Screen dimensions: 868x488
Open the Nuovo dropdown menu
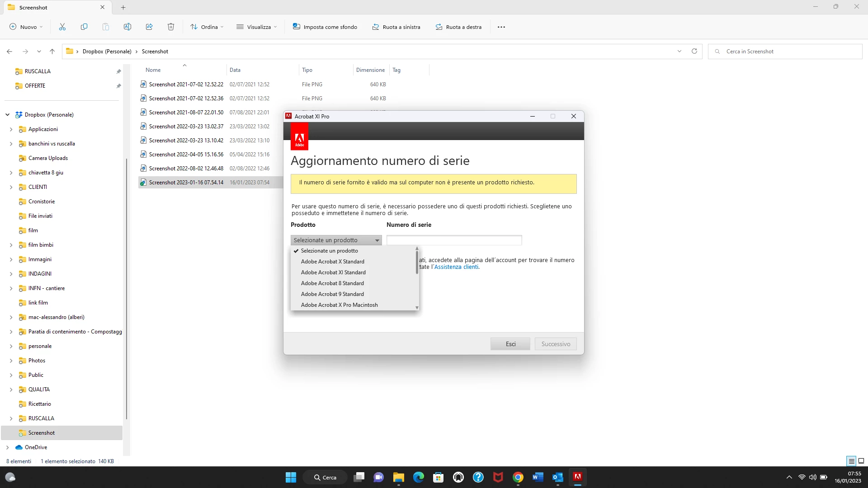coord(26,27)
